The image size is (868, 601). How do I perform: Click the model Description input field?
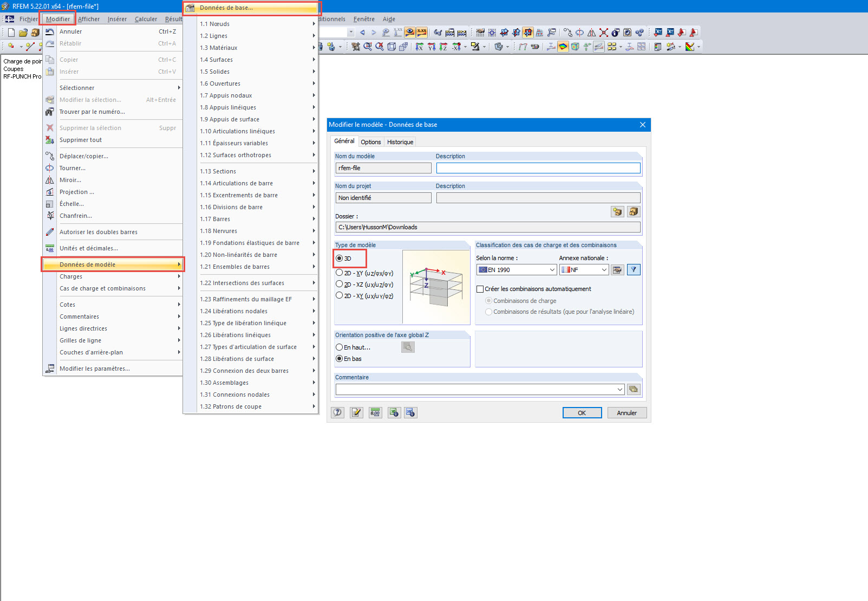coord(538,168)
